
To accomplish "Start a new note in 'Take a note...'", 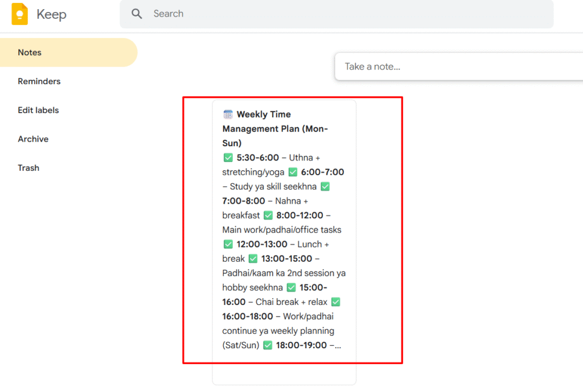I will click(455, 67).
